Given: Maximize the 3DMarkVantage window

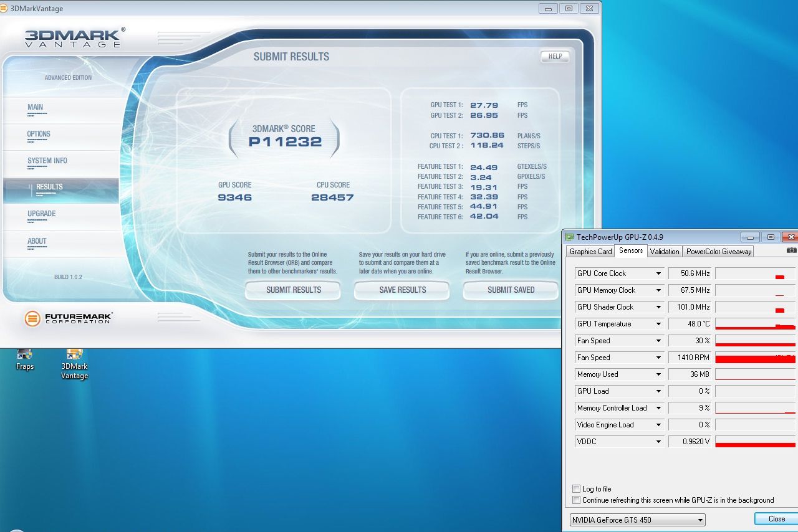Looking at the screenshot, I should click(x=569, y=8).
